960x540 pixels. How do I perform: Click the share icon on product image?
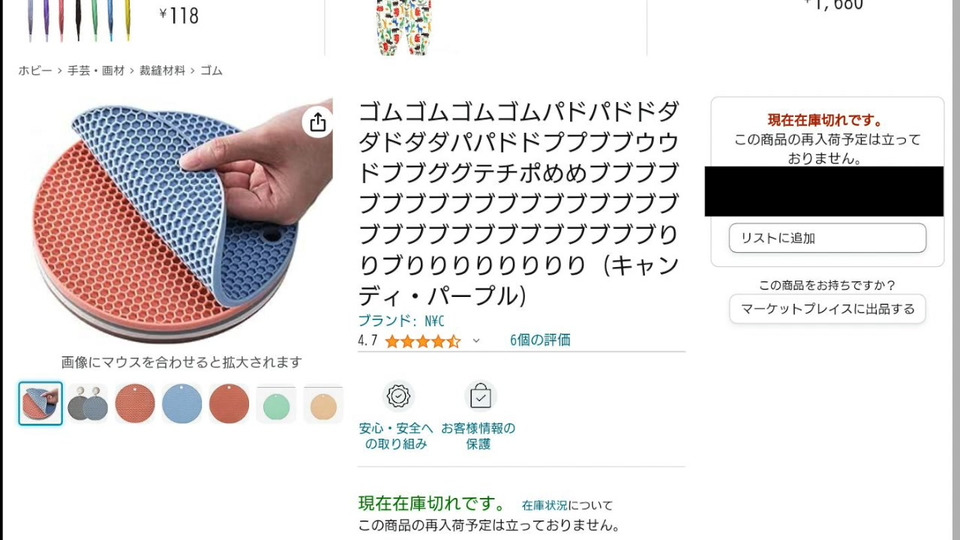(x=317, y=122)
